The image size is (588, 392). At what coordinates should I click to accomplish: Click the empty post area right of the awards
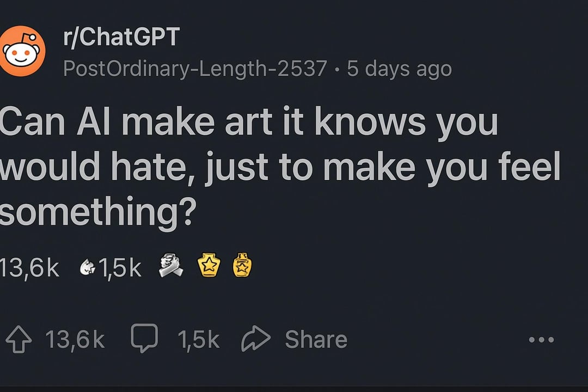(x=414, y=267)
